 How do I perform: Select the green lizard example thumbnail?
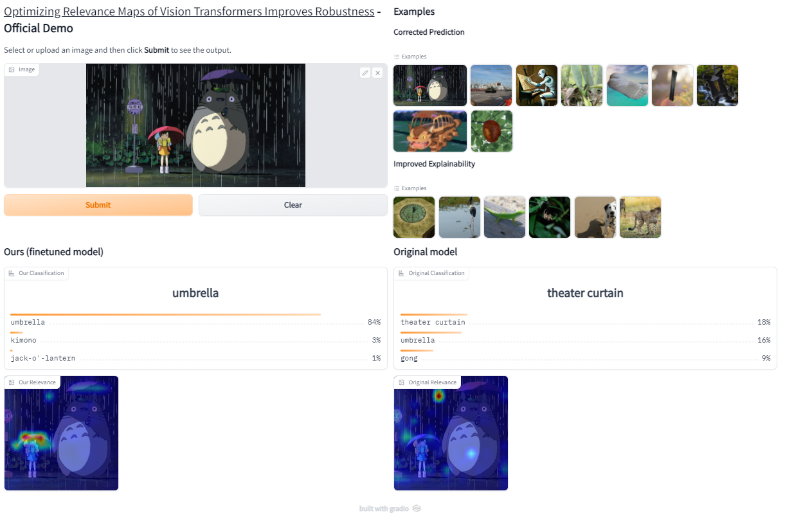tap(505, 217)
